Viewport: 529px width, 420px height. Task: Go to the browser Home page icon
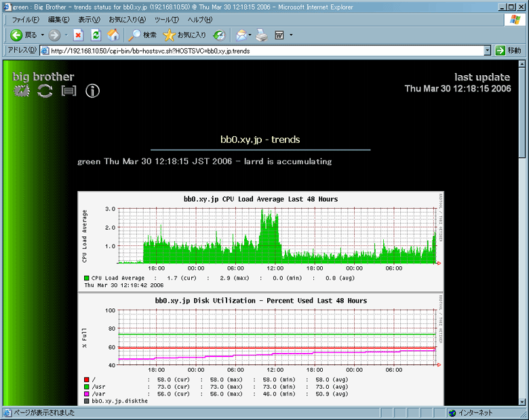coord(113,35)
